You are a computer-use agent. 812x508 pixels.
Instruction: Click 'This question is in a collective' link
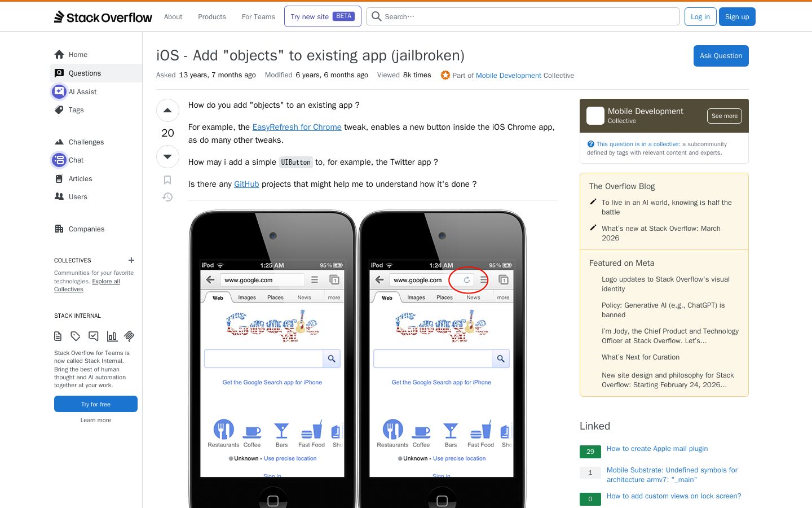pos(638,144)
